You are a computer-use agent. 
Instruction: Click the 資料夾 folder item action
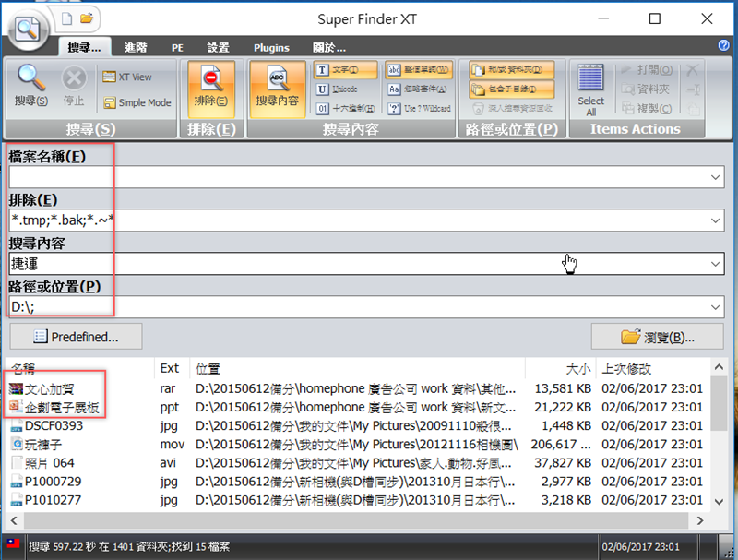point(645,89)
